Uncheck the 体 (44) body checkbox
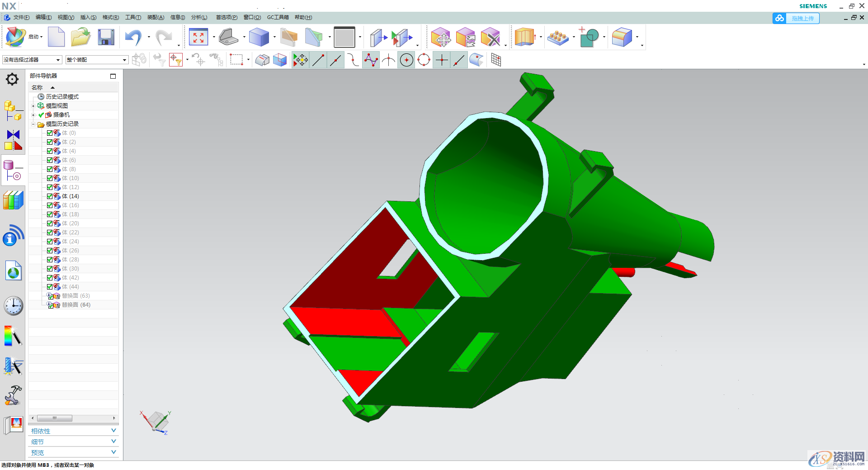Screen dimensions: 868x470 (x=50, y=287)
